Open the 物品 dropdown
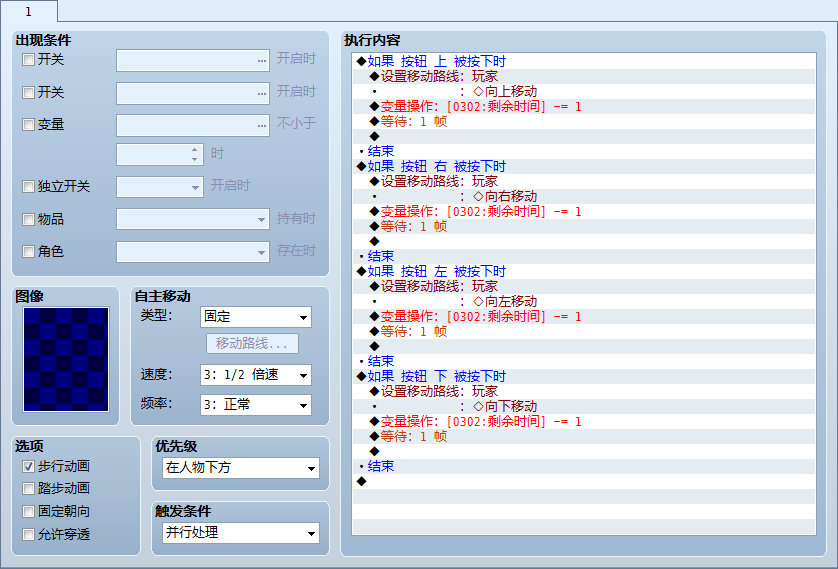The image size is (838, 569). point(192,219)
